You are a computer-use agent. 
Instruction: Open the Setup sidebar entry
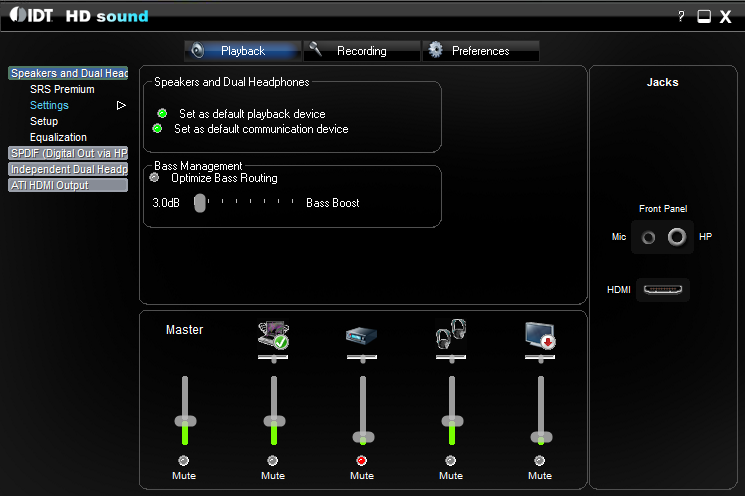click(44, 121)
